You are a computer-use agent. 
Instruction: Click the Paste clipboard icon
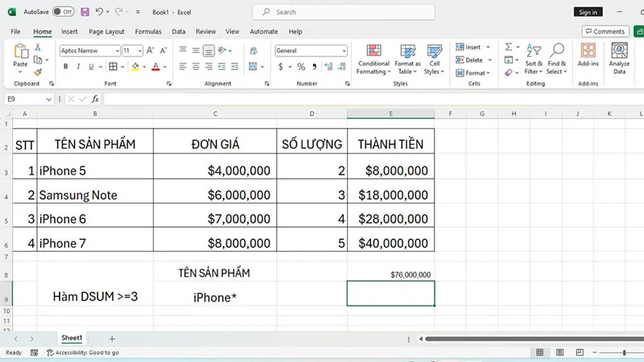click(x=21, y=51)
